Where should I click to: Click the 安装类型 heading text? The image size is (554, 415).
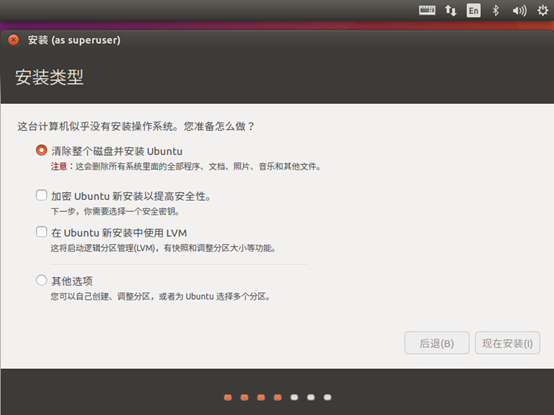point(49,77)
